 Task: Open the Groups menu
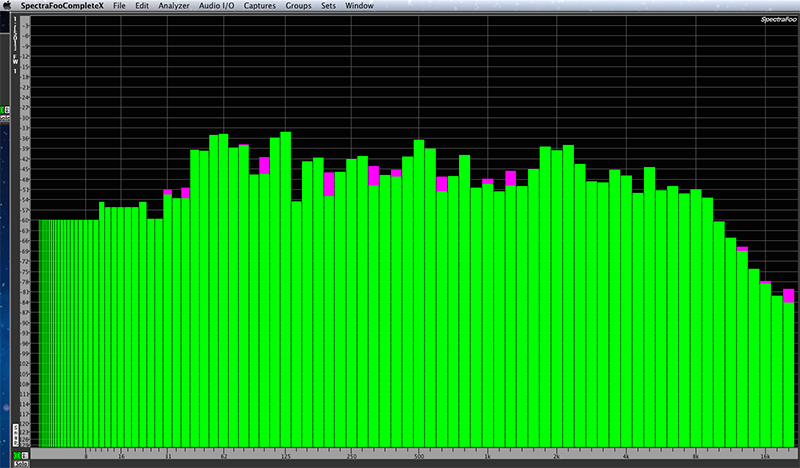point(298,6)
